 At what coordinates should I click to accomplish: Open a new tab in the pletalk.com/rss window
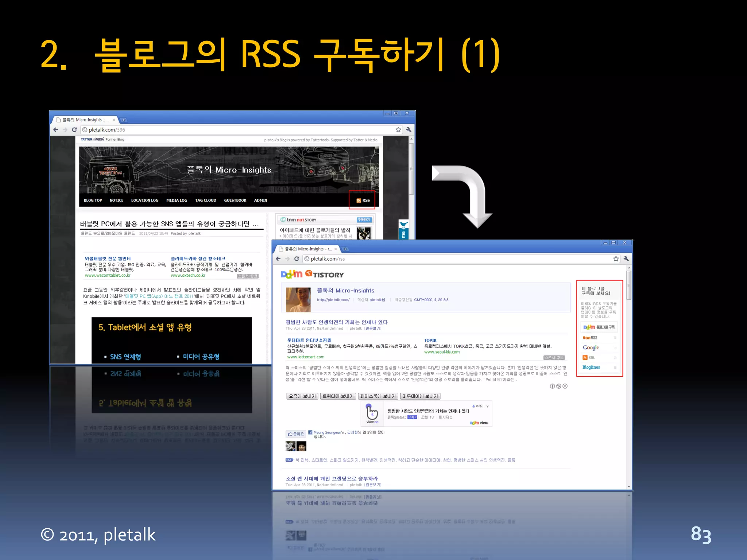pyautogui.click(x=345, y=249)
